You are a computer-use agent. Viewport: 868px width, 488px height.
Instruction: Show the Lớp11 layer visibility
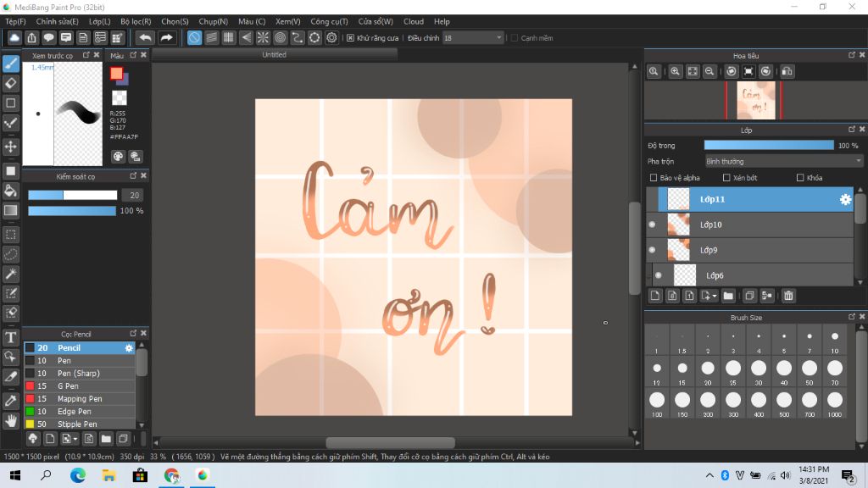click(652, 199)
